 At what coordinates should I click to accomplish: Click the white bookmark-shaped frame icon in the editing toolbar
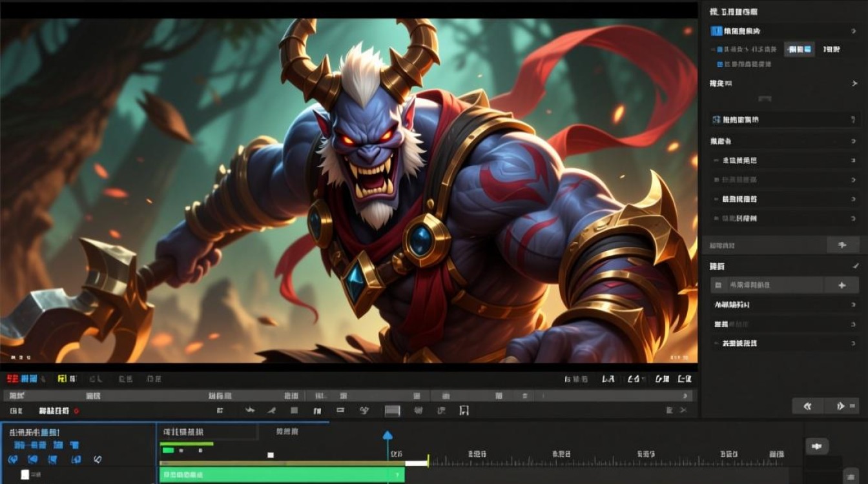464,410
